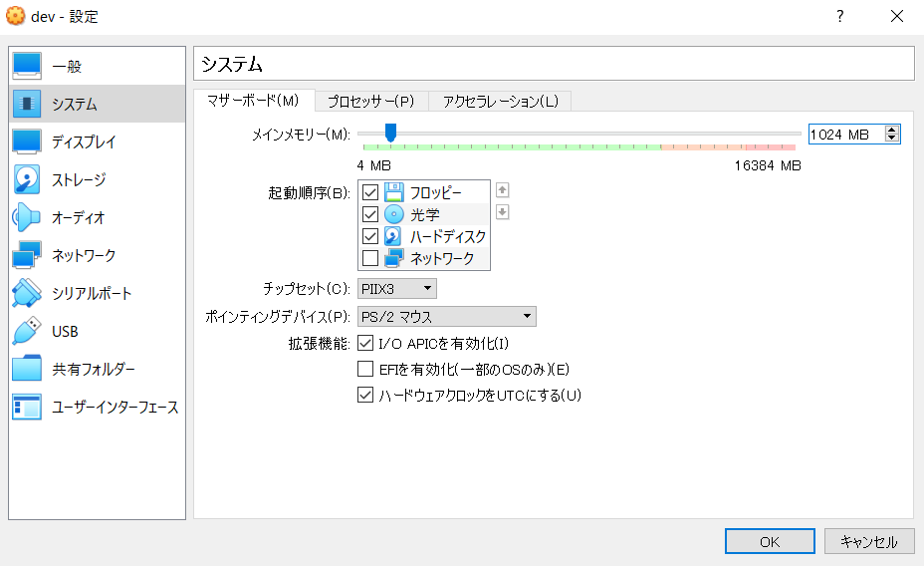
Task: Open the ストレージ settings category
Action: pos(98,179)
